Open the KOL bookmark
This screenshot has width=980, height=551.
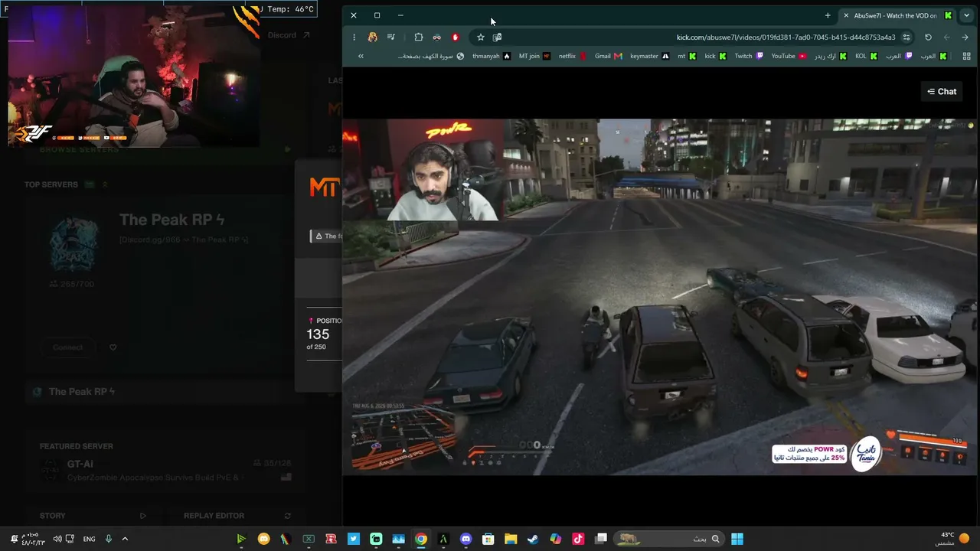[x=866, y=56]
